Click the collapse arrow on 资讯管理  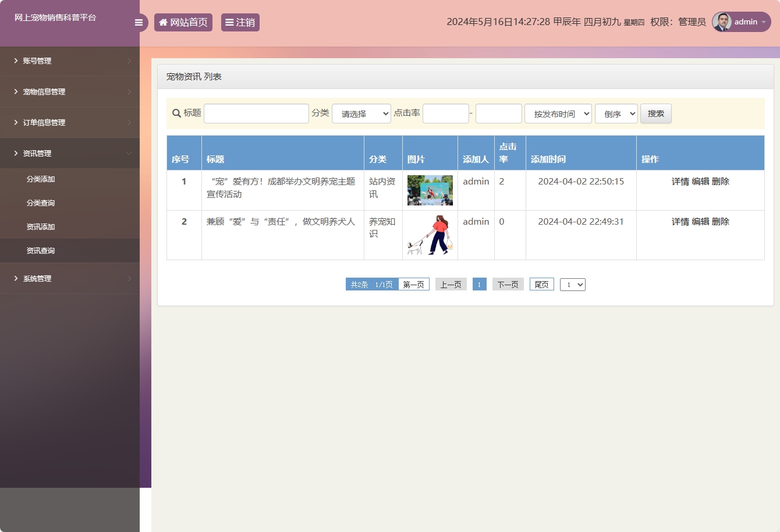coord(130,153)
